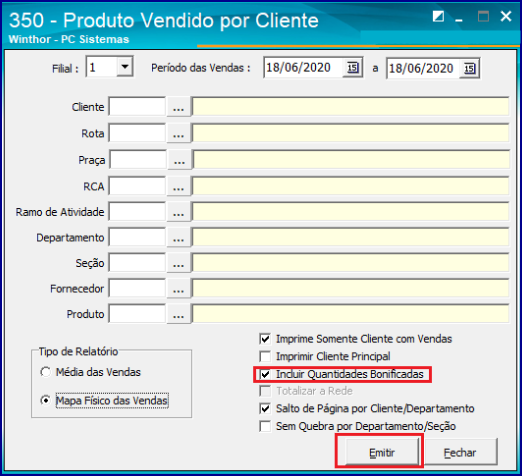This screenshot has height=476, width=522.
Task: Focus the Praça code input field
Action: tap(138, 160)
